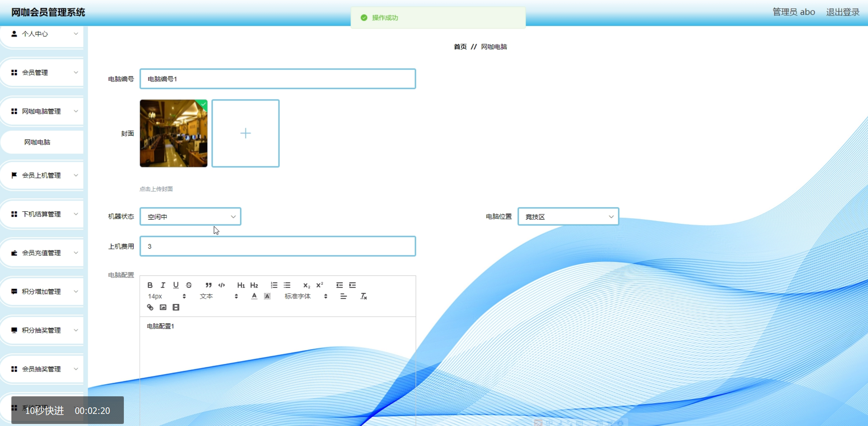Click the 点击上传封面 hint text
Screen dimensions: 868x426
(x=156, y=189)
